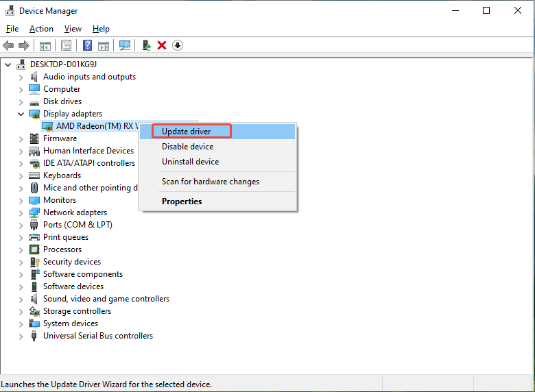
Task: Click Scan for hardware changes monitor icon
Action: pos(125,45)
